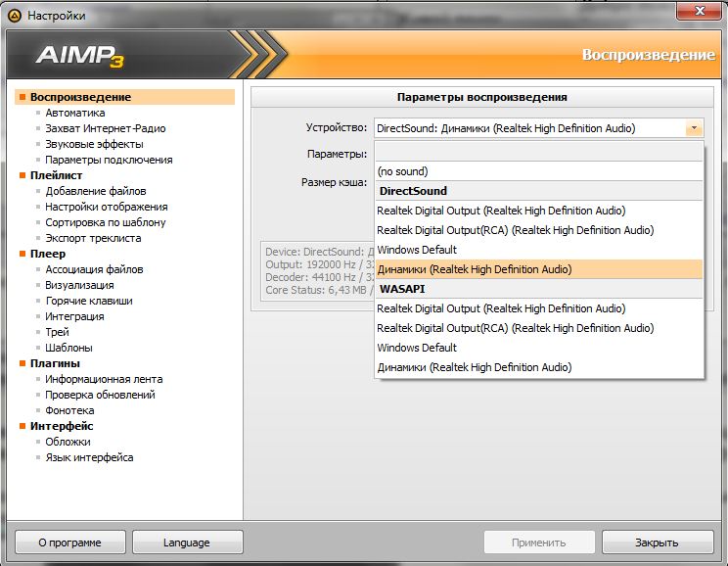Open the Трей settings page

[x=57, y=332]
